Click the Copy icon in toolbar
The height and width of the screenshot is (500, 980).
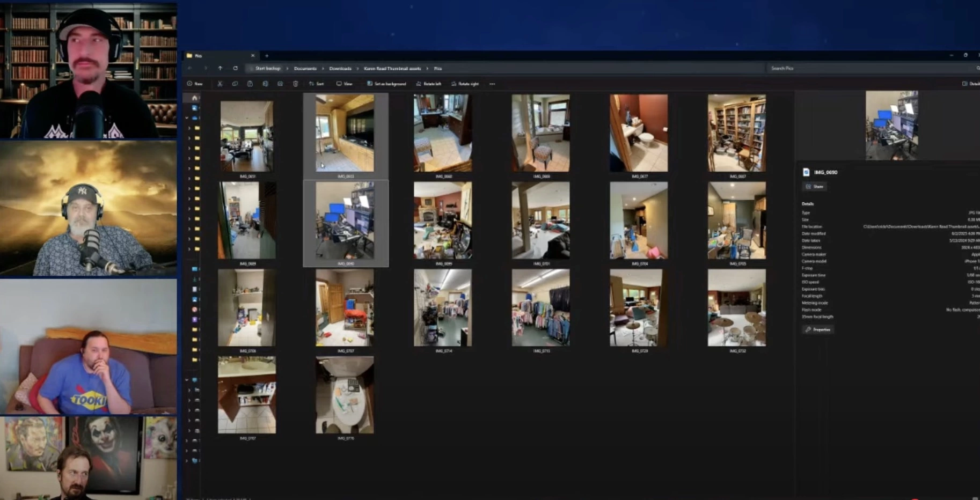pos(235,84)
